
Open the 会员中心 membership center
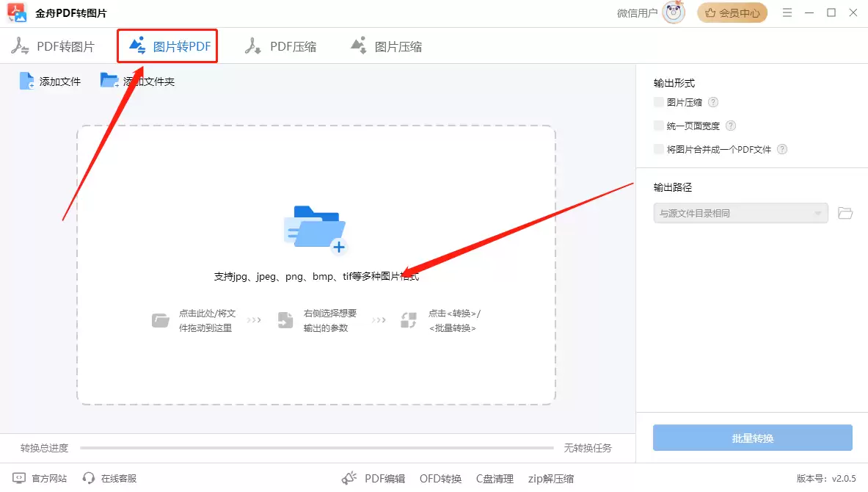[x=732, y=12]
